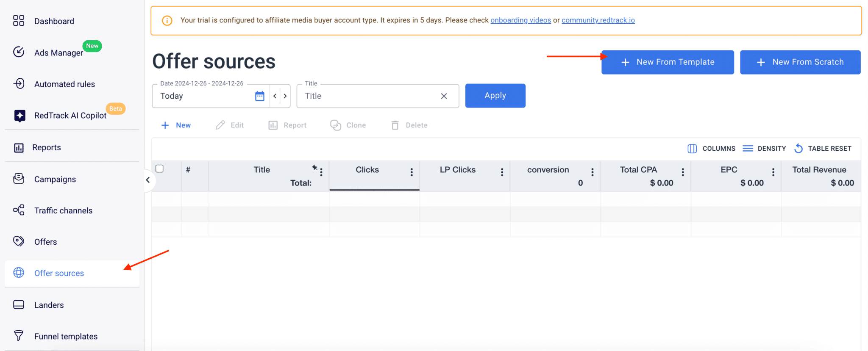
Task: Click the RedTrack AI Copilot star icon
Action: tap(19, 116)
